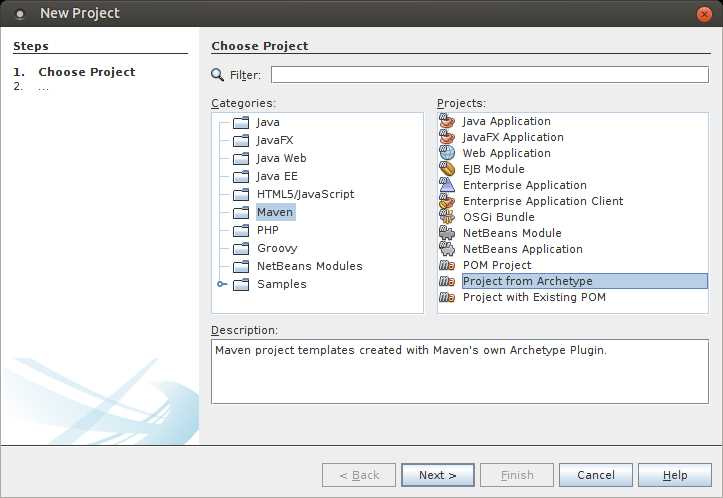Expand the Samples category node
Viewport: 723px width, 498px height.
(x=222, y=284)
